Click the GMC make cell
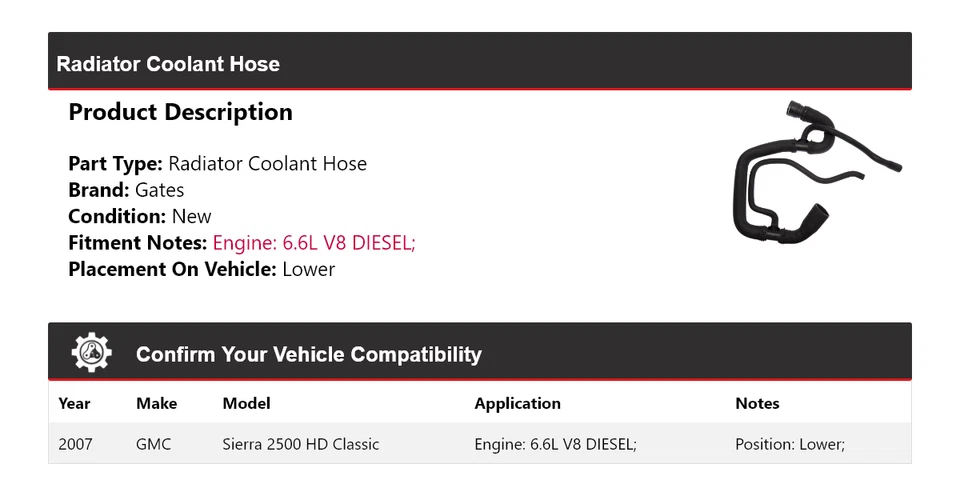960x496 pixels. pos(153,444)
